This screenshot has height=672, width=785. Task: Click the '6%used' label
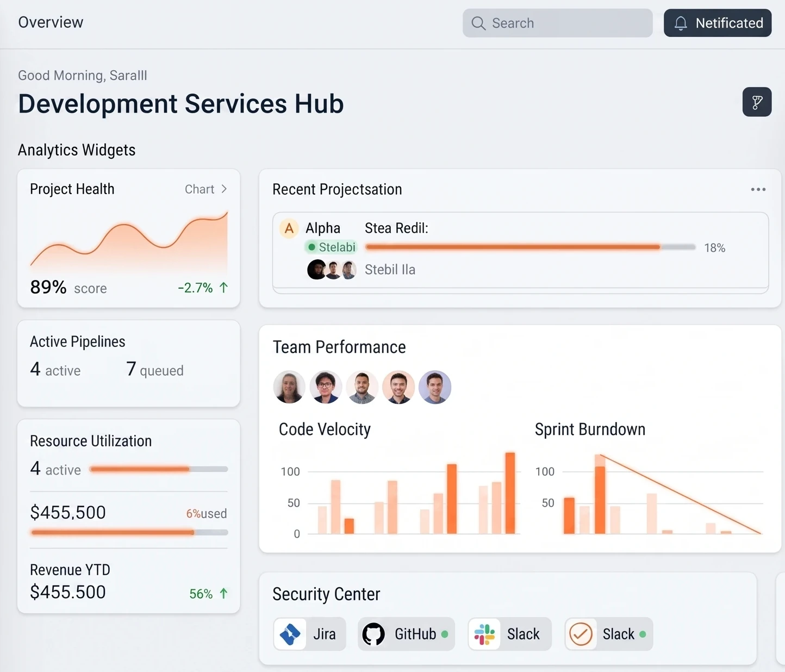point(207,513)
